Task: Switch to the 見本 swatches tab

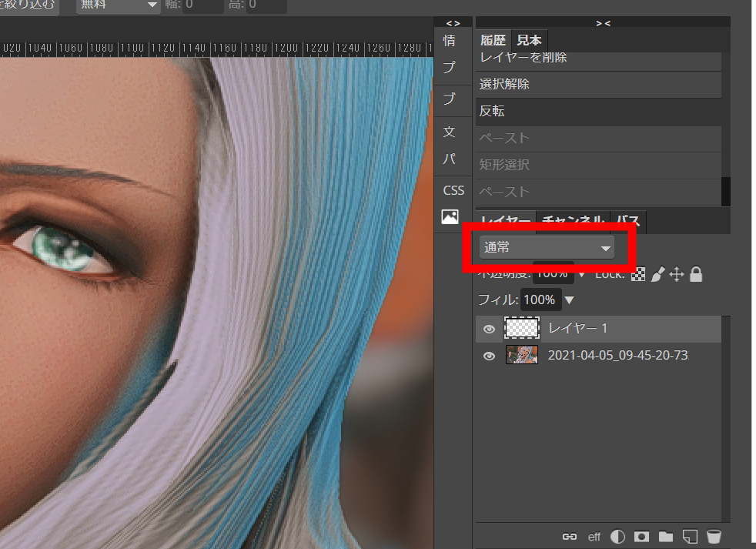Action: point(530,40)
